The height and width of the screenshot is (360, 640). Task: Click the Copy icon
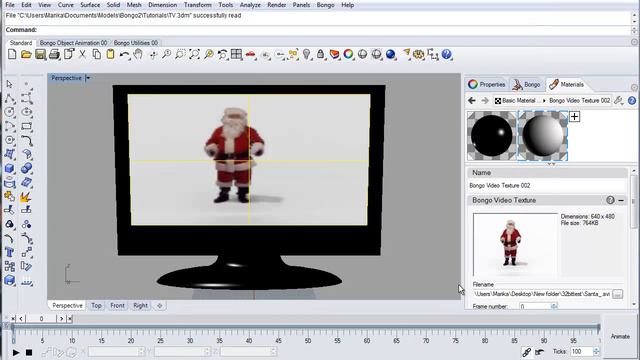click(x=96, y=54)
